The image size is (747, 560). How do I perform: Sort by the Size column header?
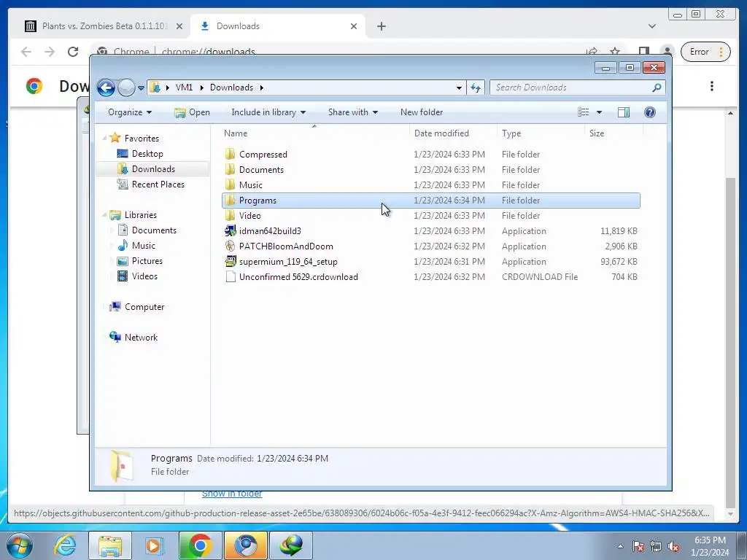[x=597, y=133]
